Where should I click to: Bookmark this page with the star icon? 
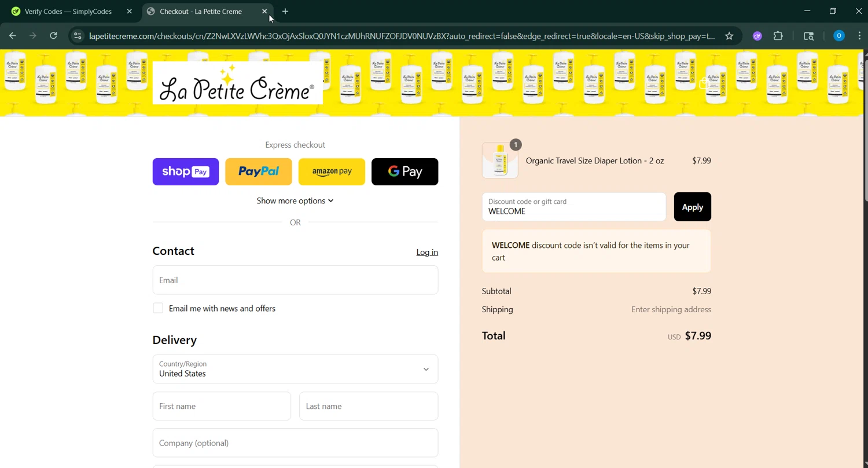pyautogui.click(x=729, y=36)
